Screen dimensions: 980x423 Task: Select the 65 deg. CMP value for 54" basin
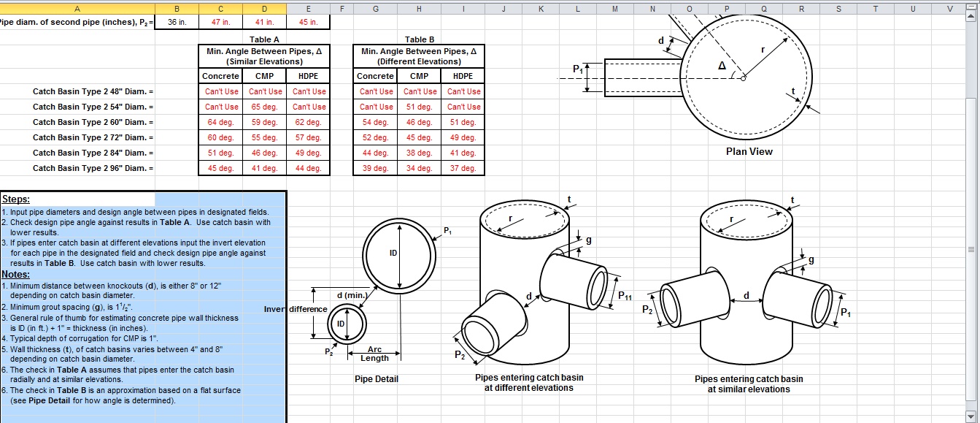[265, 107]
